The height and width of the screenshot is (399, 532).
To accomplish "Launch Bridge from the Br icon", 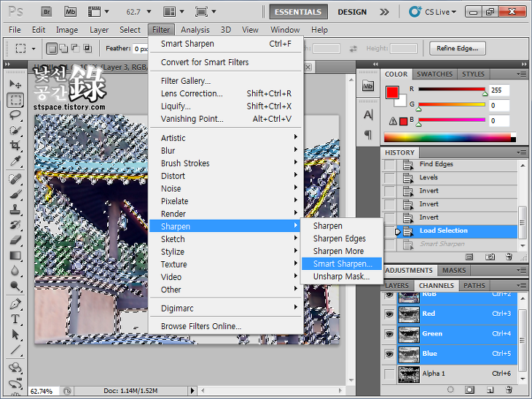I will [x=47, y=12].
